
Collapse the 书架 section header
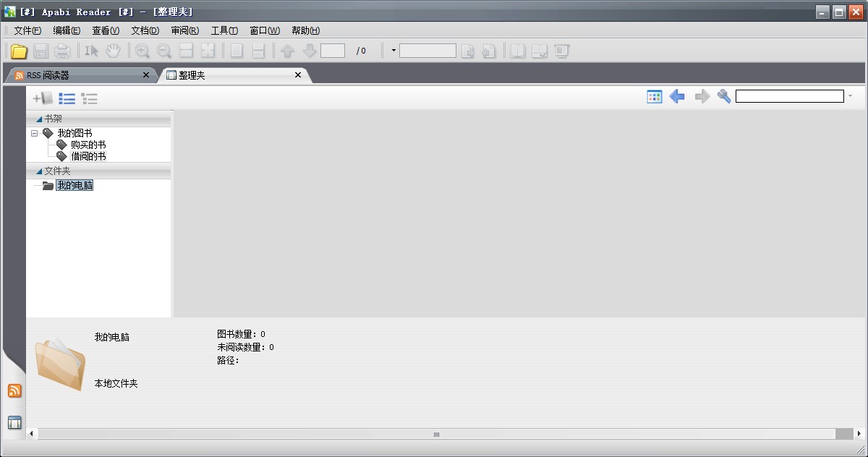tap(40, 119)
